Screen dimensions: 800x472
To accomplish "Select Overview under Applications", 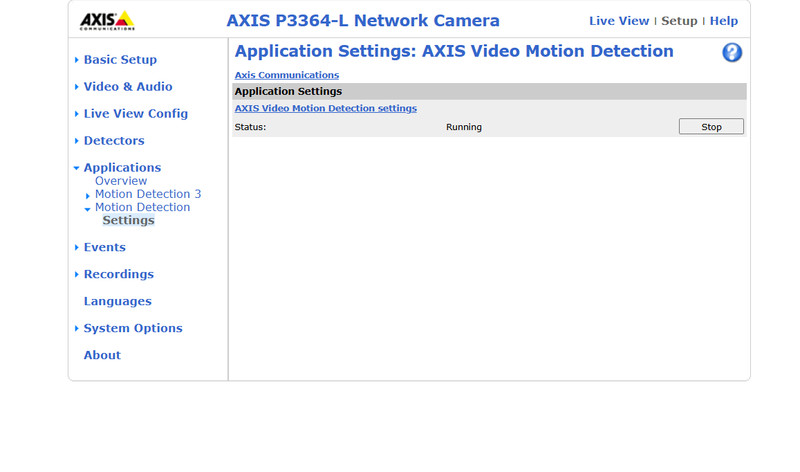I will (x=121, y=181).
